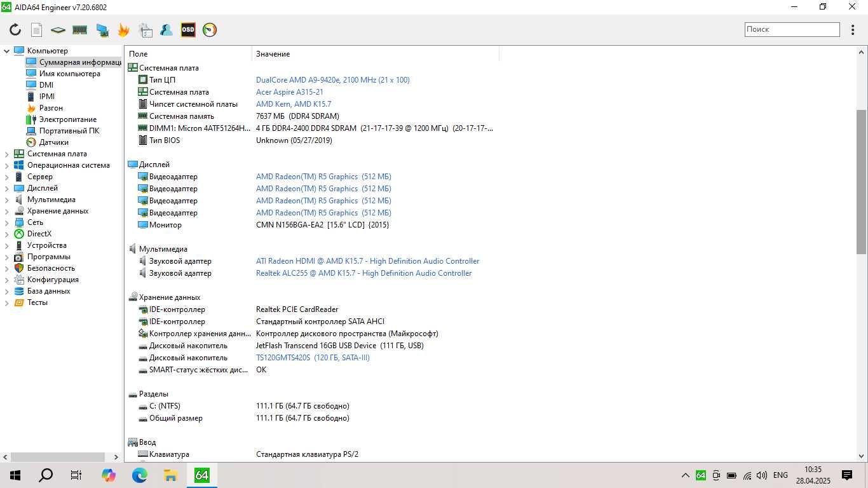
Task: Open the monitor diagnostics toolbar icon
Action: pyautogui.click(x=102, y=30)
